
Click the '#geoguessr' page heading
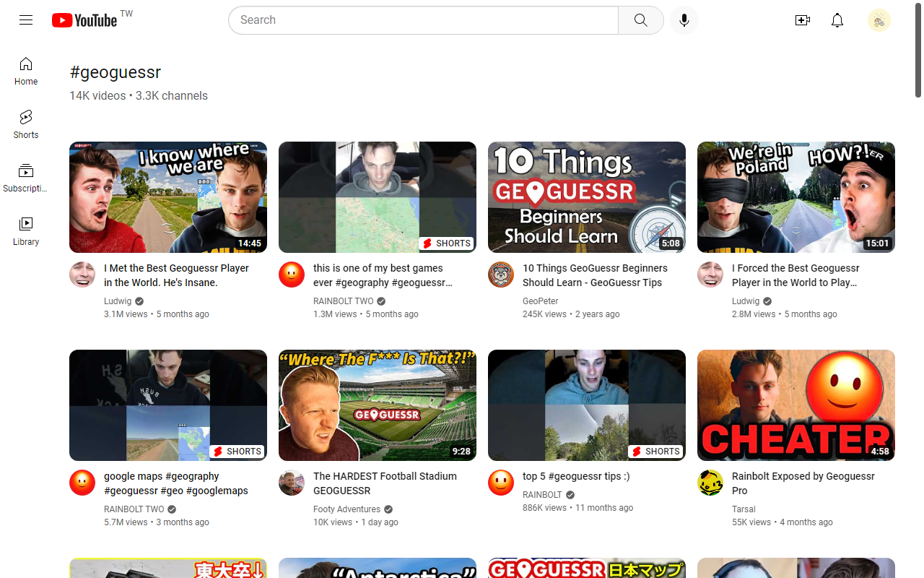point(115,72)
